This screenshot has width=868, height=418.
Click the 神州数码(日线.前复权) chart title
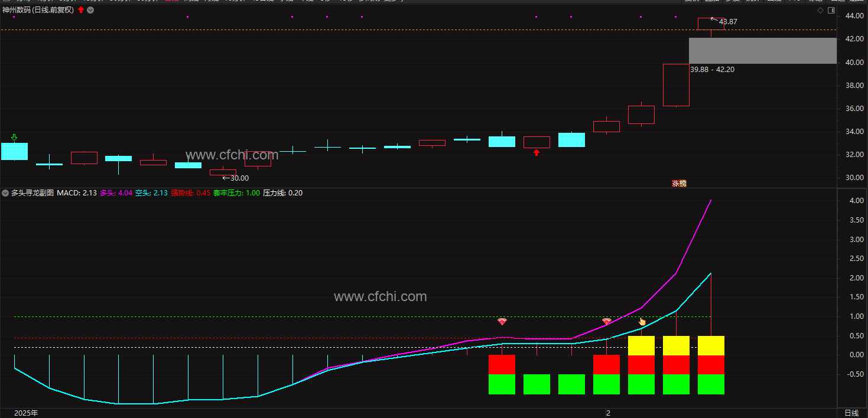point(39,10)
